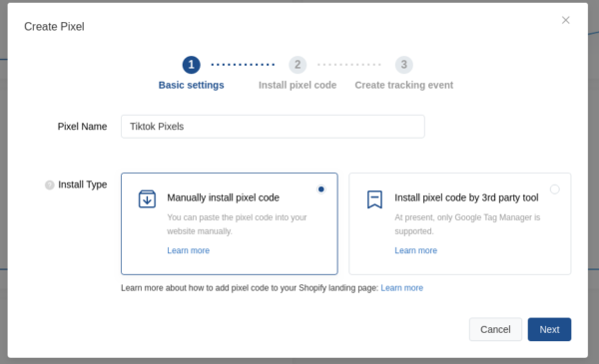
Task: Choose the Manually install pixel code card
Action: click(230, 223)
